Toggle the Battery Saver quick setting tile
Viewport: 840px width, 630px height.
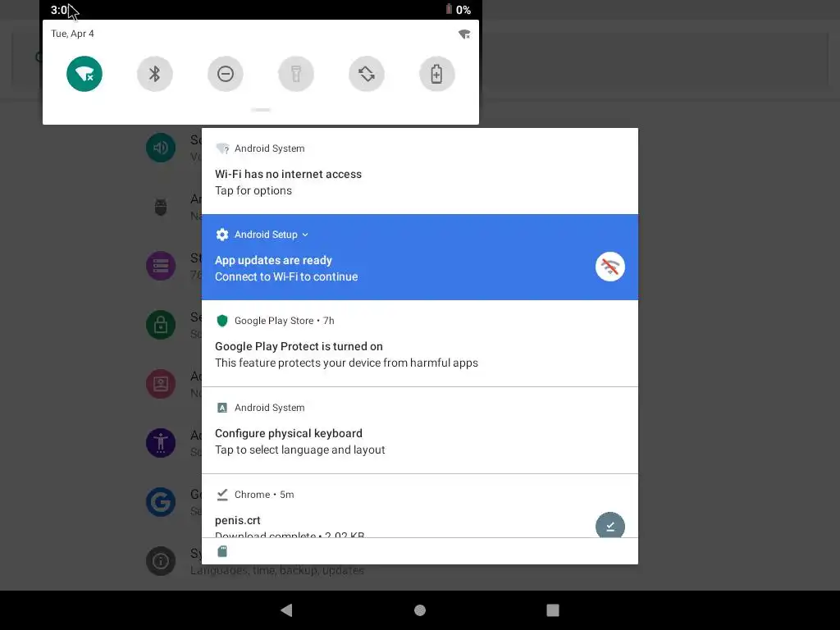coord(436,74)
